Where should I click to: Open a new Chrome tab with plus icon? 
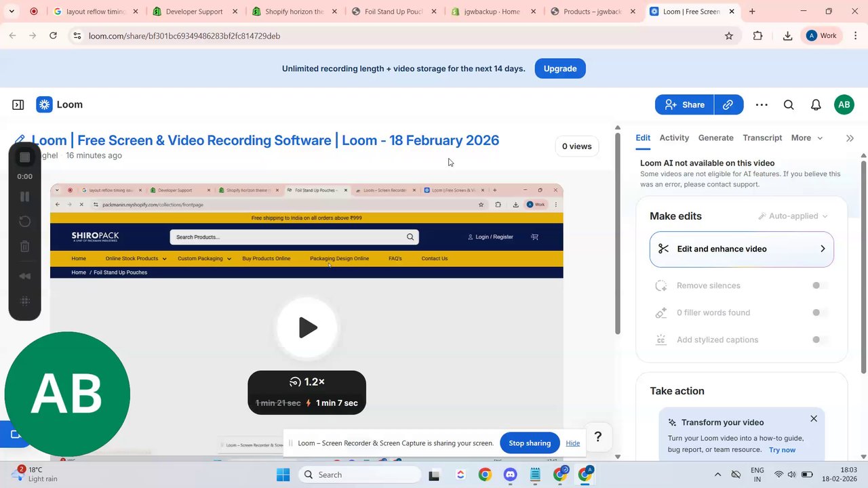[x=752, y=12]
